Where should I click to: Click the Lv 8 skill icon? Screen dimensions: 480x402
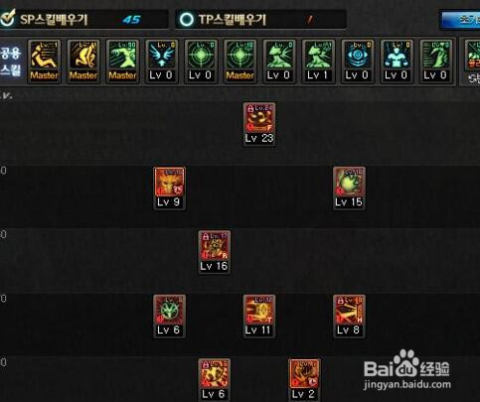click(x=349, y=316)
